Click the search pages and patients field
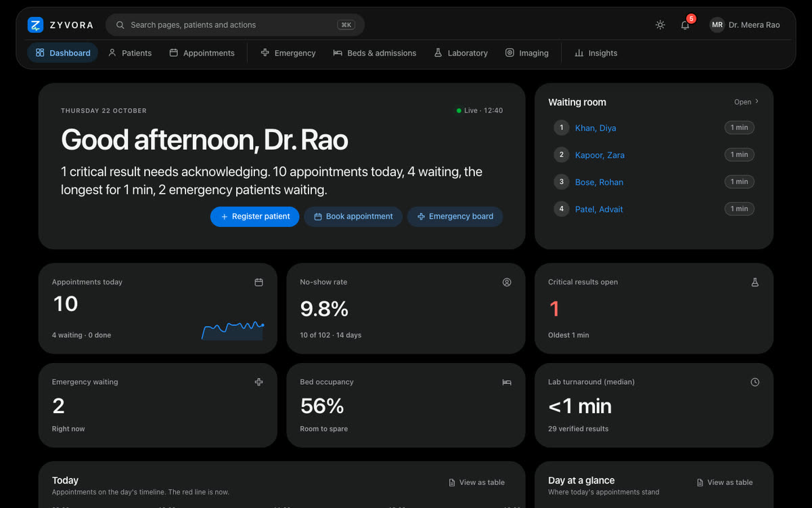 pos(235,25)
